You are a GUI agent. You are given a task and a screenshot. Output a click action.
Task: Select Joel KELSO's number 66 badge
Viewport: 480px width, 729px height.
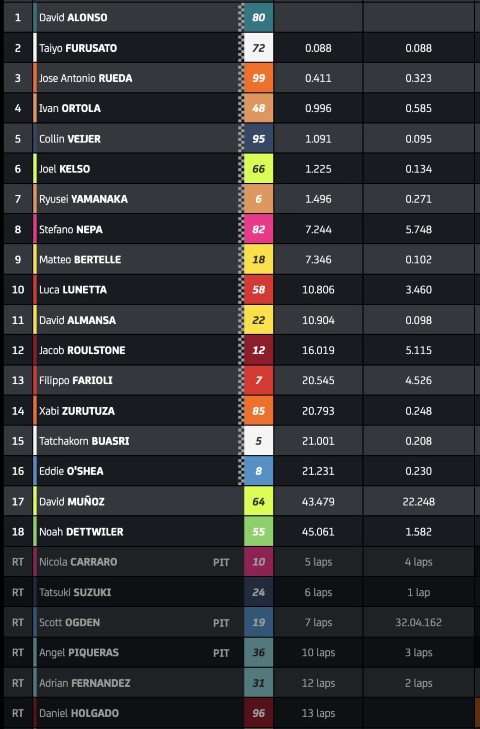tap(259, 169)
